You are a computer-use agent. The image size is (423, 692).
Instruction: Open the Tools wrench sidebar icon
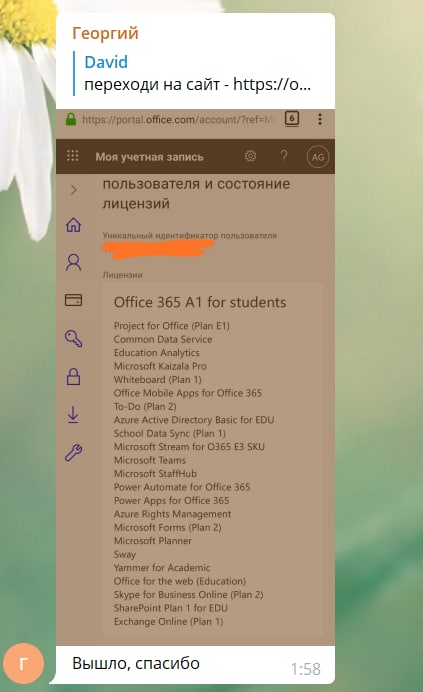click(x=73, y=453)
